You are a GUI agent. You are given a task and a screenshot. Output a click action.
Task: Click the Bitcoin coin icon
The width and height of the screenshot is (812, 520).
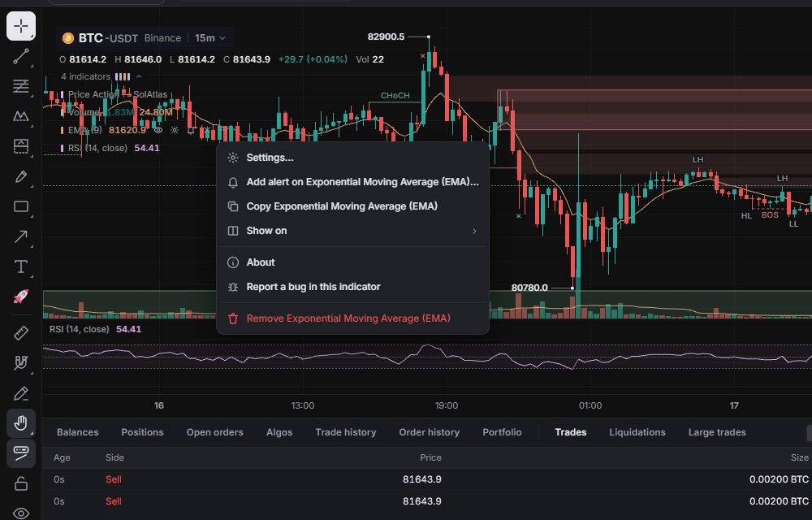[68, 38]
